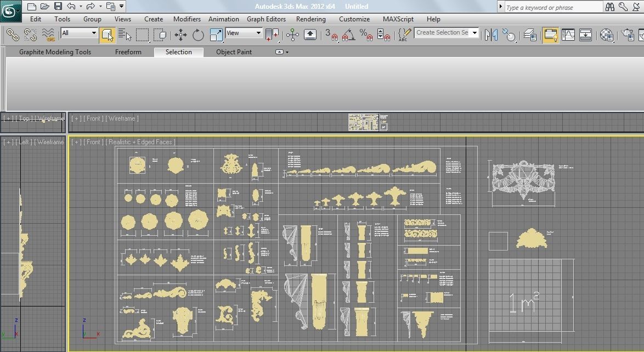Toggle the Graphite Modeling Tools ribbon button
The height and width of the screenshot is (352, 644).
(550, 35)
